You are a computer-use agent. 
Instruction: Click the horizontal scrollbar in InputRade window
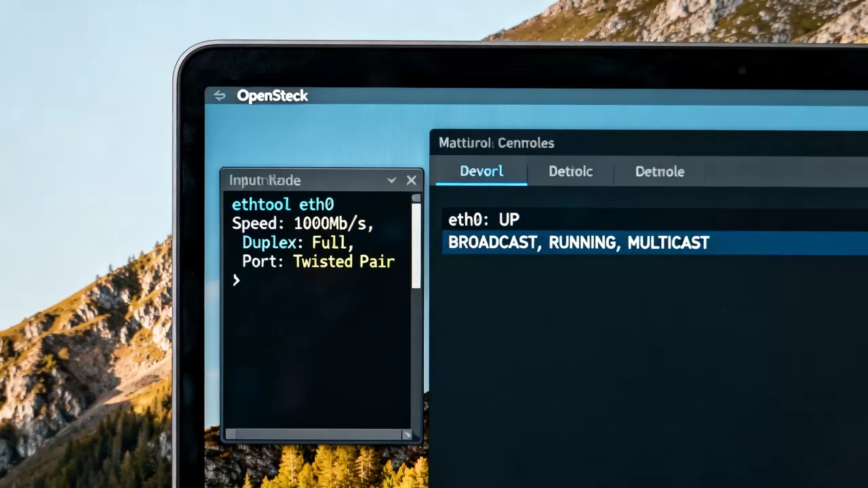[318, 434]
